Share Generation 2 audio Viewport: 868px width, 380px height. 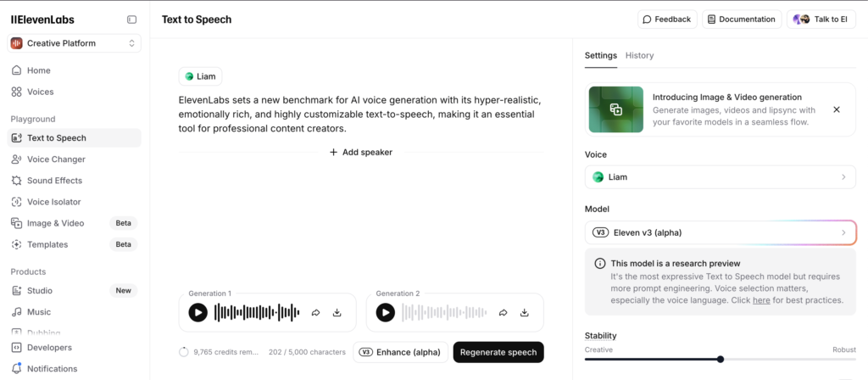[x=504, y=312]
